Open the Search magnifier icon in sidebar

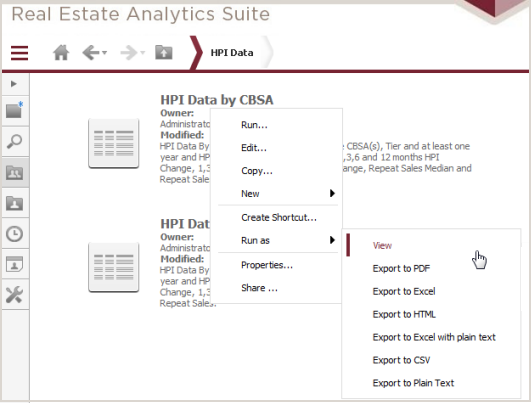click(15, 142)
